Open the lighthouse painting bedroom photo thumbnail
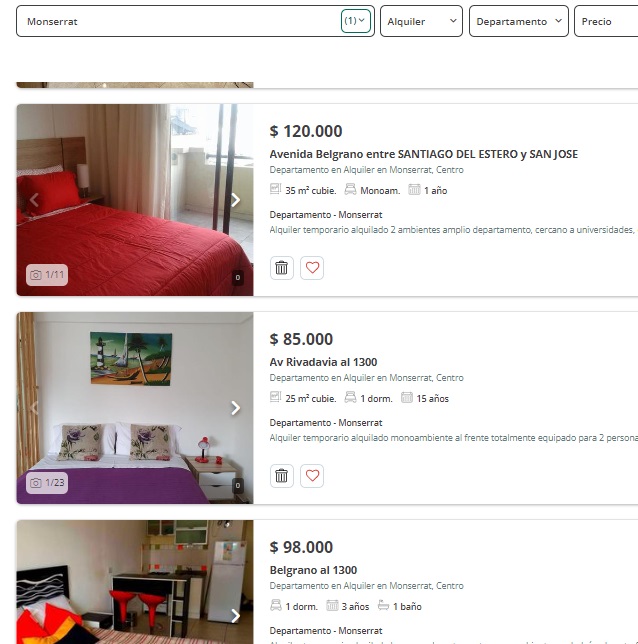Viewport: 638px width, 644px height. click(135, 408)
